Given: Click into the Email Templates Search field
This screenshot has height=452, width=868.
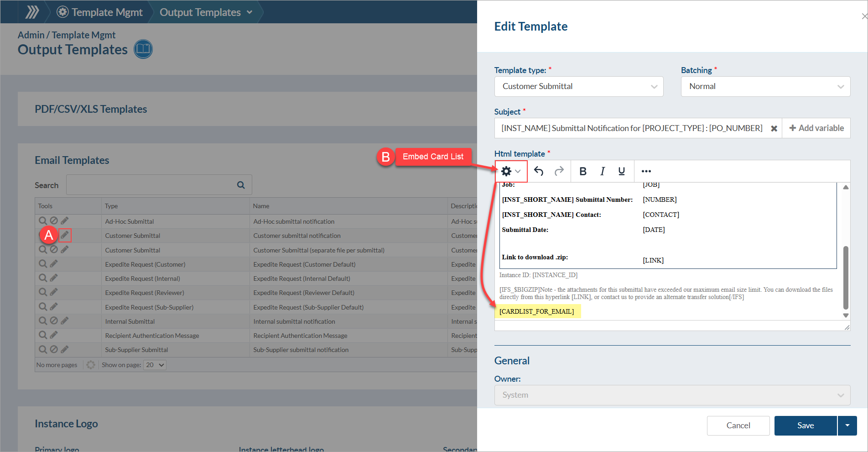Looking at the screenshot, I should (159, 185).
